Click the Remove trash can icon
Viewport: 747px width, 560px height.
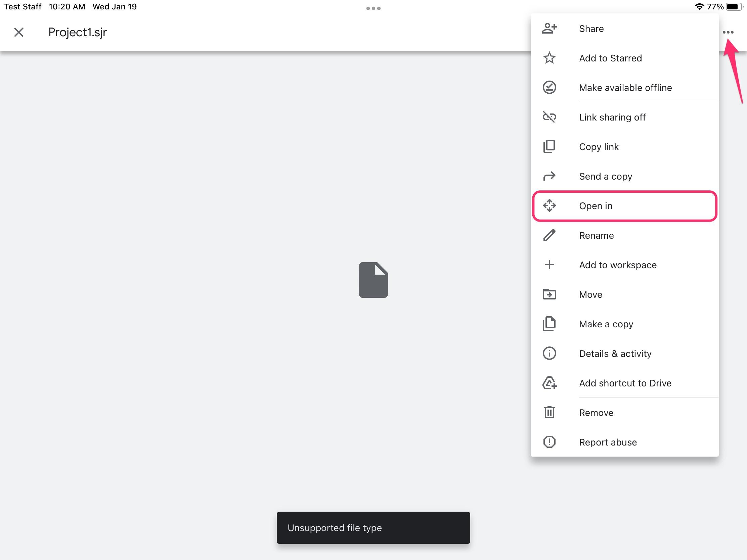pos(549,413)
